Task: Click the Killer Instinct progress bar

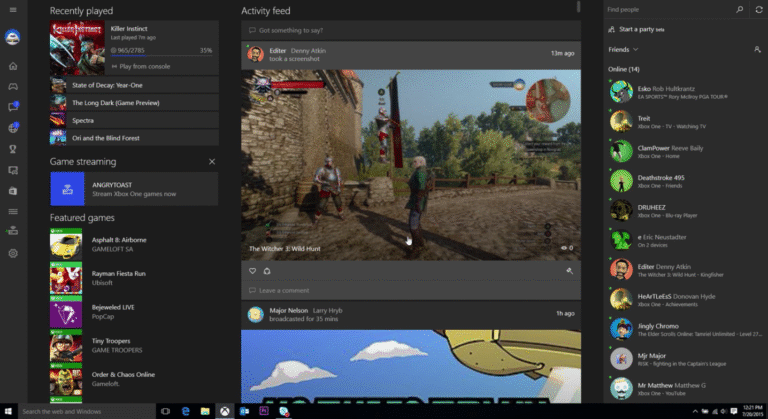Action: pos(162,56)
